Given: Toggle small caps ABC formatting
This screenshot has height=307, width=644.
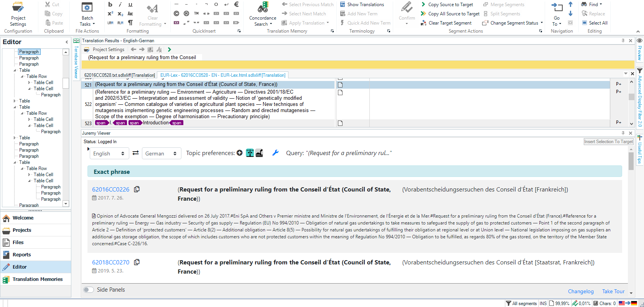Looking at the screenshot, I should [130, 13].
